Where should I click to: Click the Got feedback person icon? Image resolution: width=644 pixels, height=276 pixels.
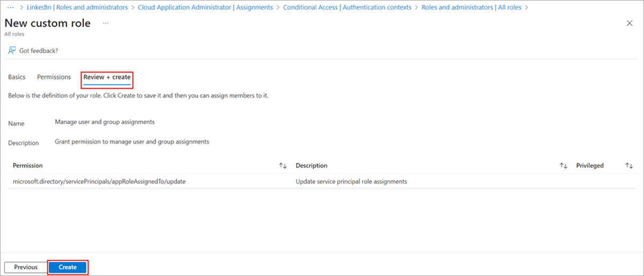pos(12,50)
